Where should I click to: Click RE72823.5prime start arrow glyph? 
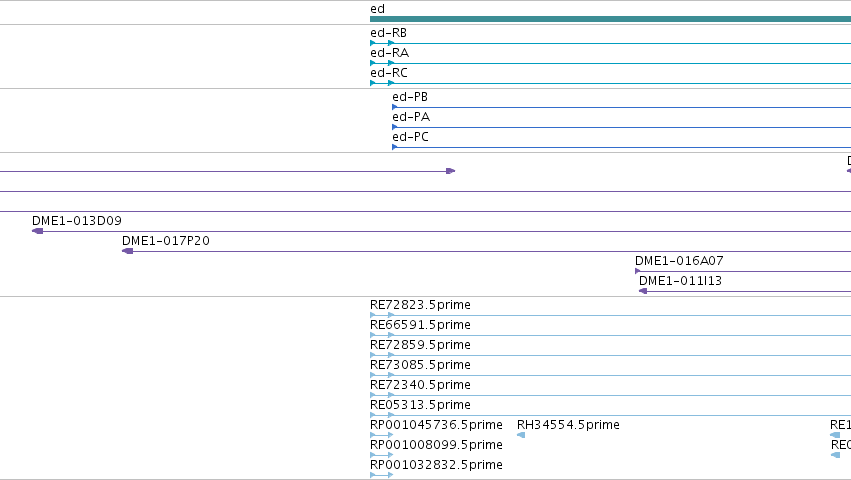pos(373,315)
